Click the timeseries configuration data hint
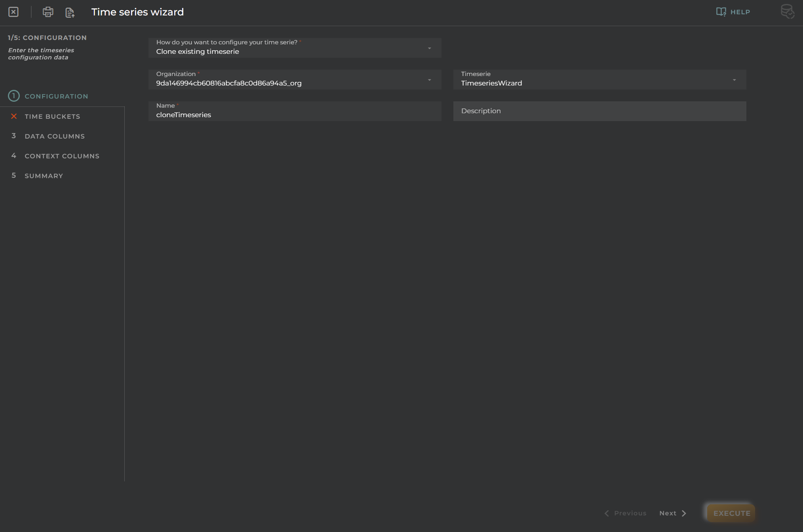Viewport: 803px width, 532px height. pyautogui.click(x=41, y=54)
